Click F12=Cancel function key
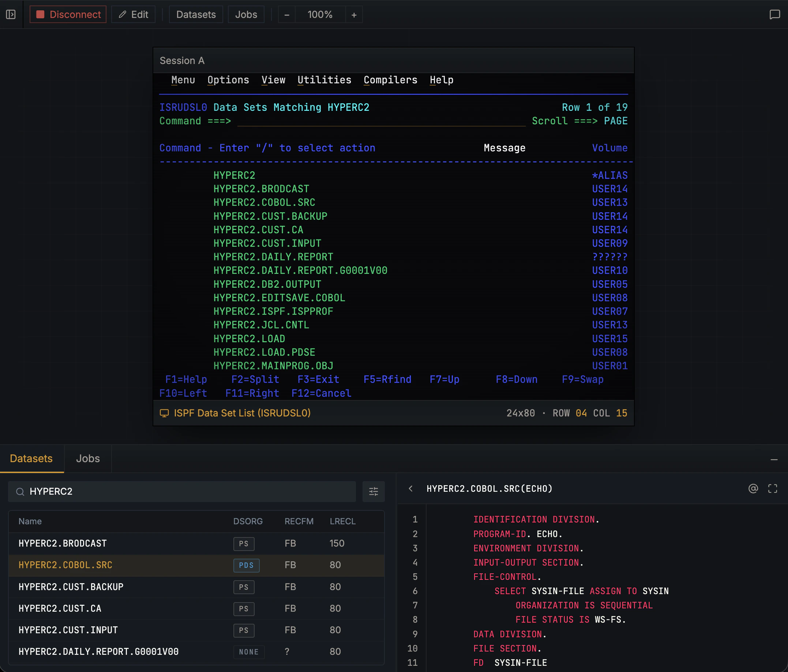Screen dimensions: 788x672 (x=321, y=393)
